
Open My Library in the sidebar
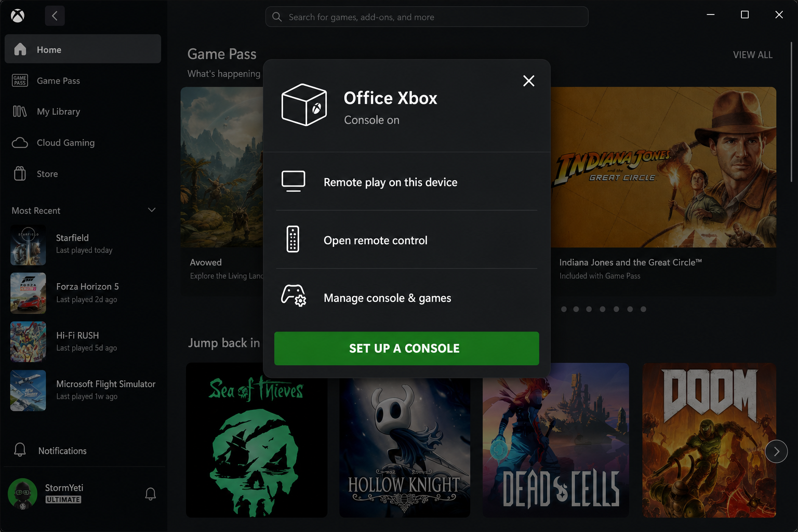click(x=83, y=111)
